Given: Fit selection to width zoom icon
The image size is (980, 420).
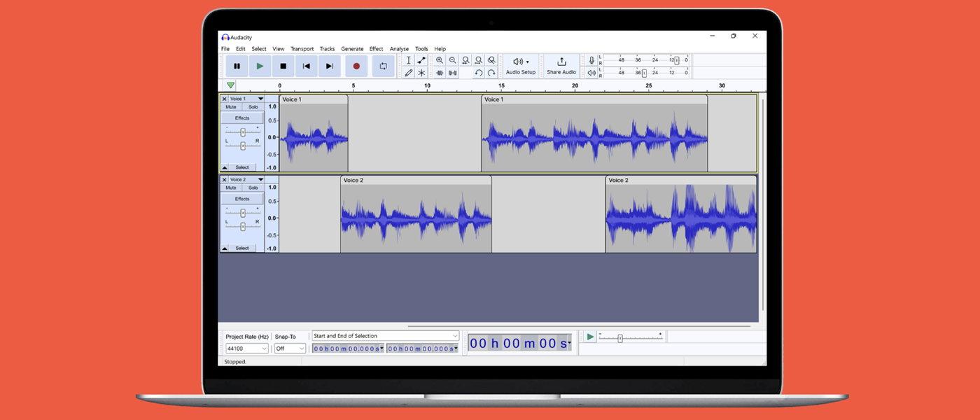Looking at the screenshot, I should pos(465,60).
